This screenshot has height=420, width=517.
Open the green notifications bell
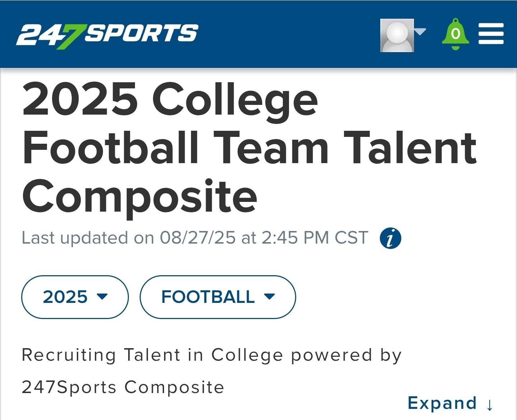456,34
